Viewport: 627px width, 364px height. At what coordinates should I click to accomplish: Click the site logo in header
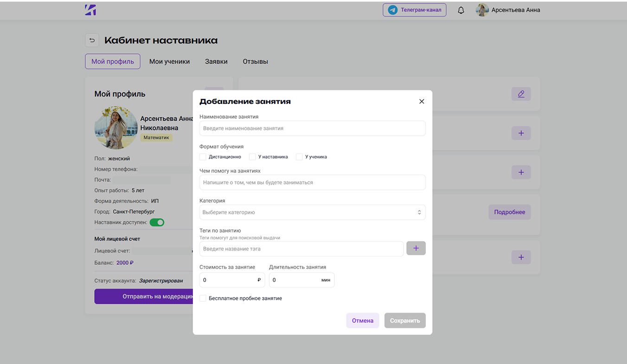click(90, 10)
